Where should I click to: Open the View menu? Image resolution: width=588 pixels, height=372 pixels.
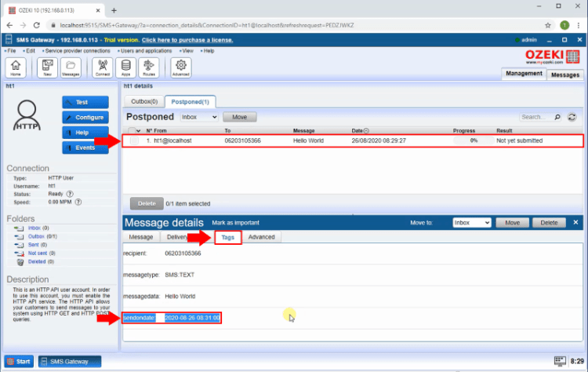tap(187, 51)
